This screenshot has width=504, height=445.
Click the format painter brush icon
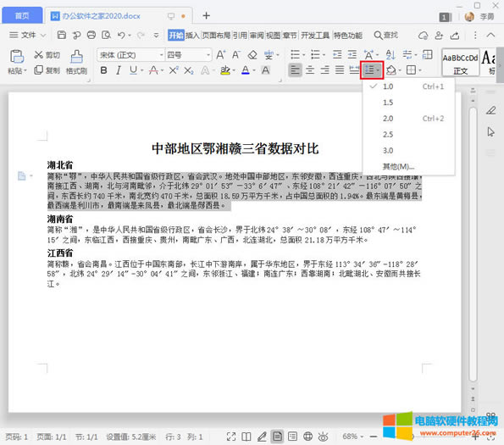(76, 57)
